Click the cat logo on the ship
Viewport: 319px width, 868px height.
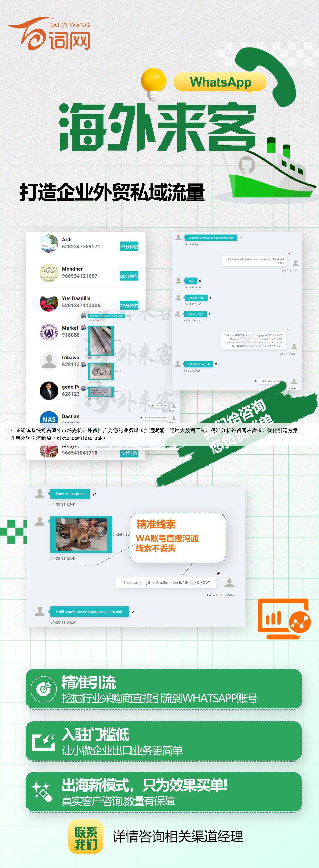click(247, 165)
